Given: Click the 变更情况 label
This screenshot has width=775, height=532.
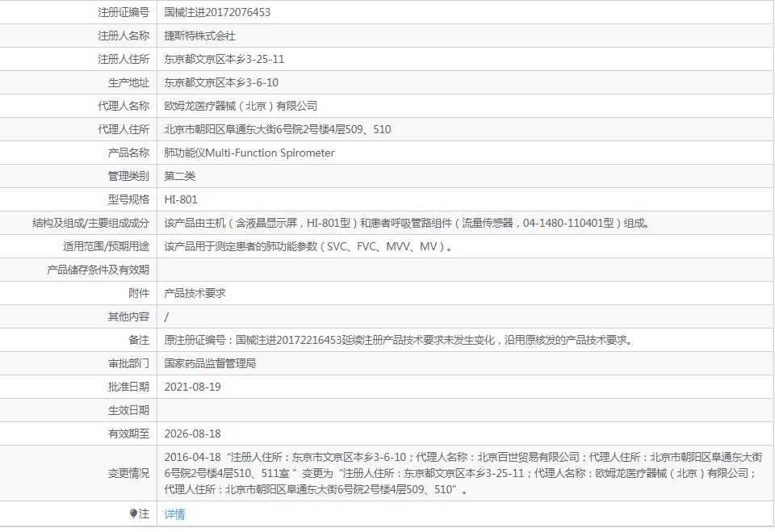Looking at the screenshot, I should (x=128, y=473).
